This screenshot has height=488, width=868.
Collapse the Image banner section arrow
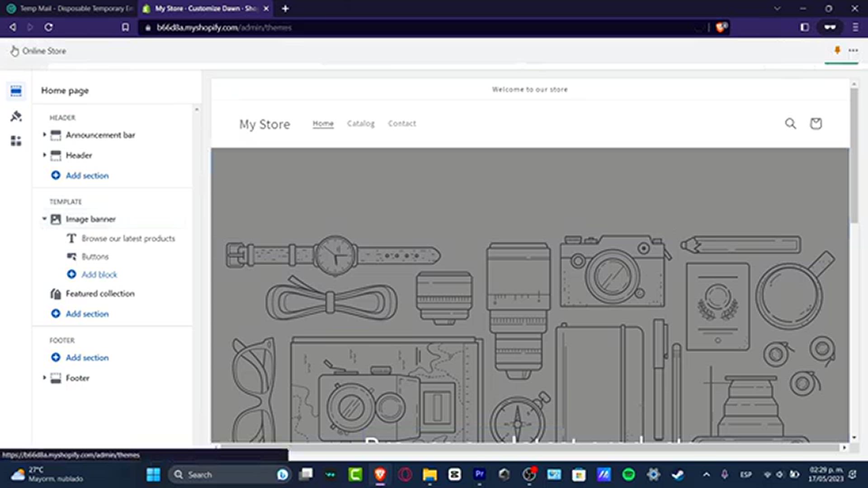[44, 219]
